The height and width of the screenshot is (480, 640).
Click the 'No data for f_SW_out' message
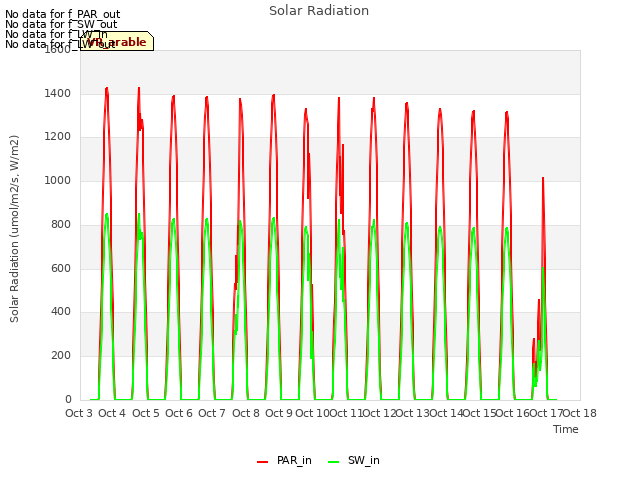click(61, 24)
